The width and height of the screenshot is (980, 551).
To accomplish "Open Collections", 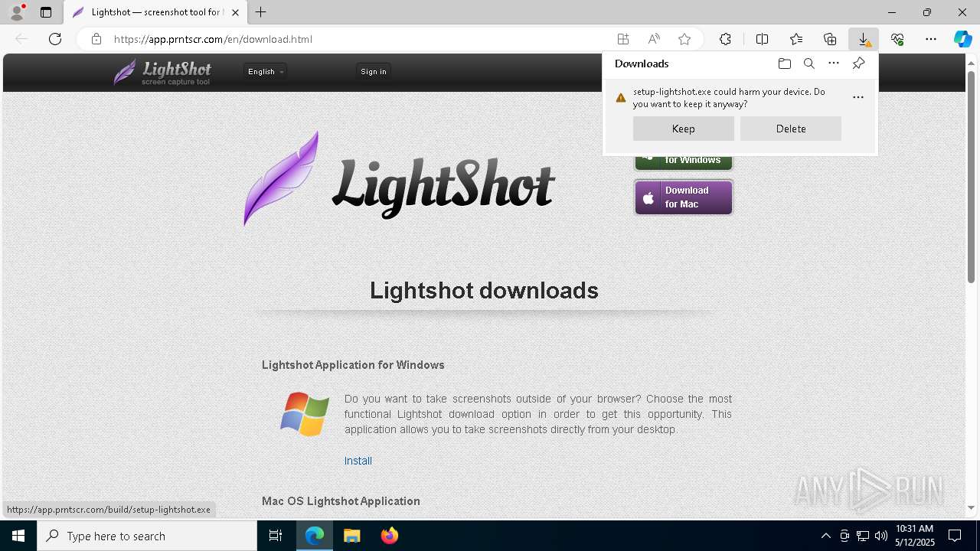I will (830, 39).
